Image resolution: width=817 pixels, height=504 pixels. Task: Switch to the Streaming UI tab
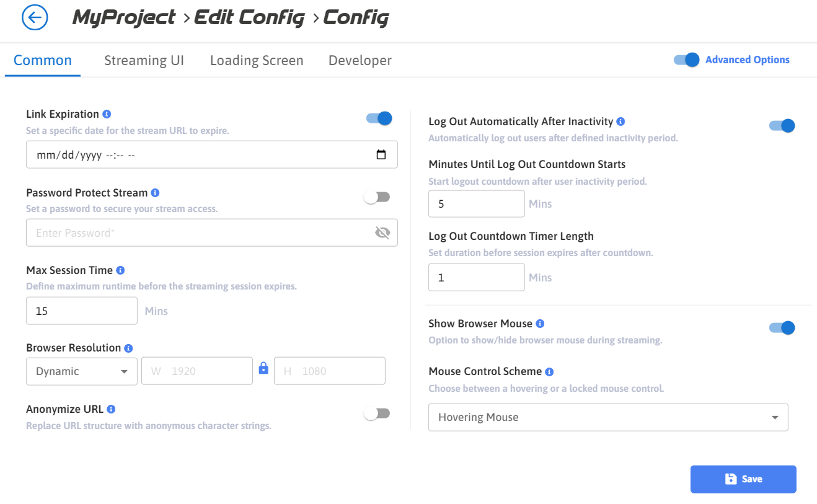click(x=144, y=60)
